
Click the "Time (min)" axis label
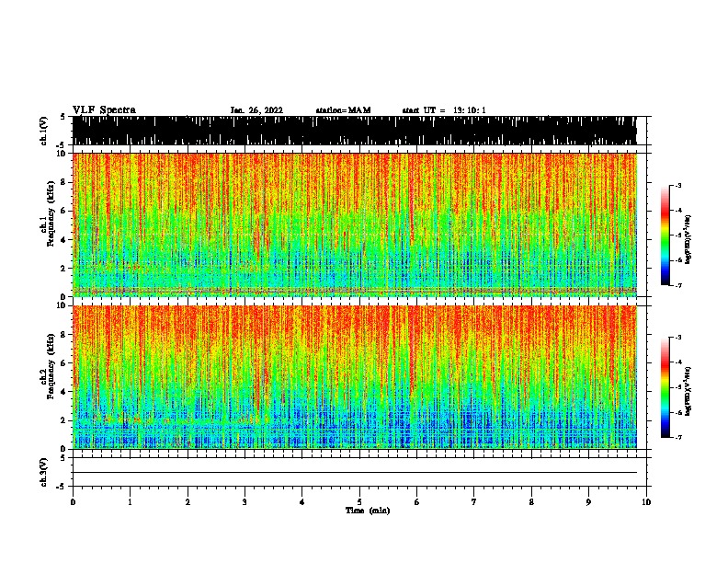(x=368, y=511)
